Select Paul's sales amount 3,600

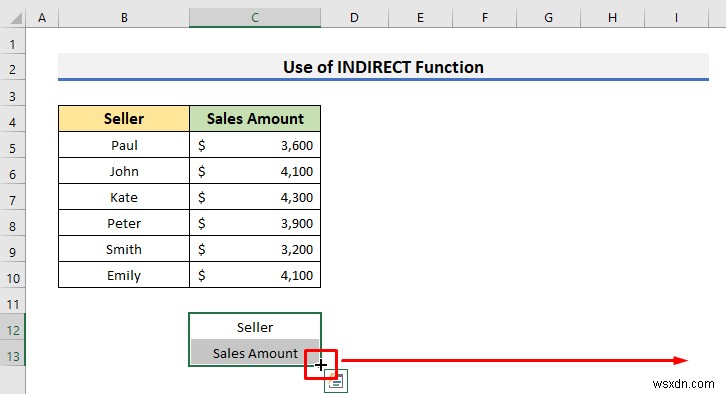pyautogui.click(x=255, y=145)
